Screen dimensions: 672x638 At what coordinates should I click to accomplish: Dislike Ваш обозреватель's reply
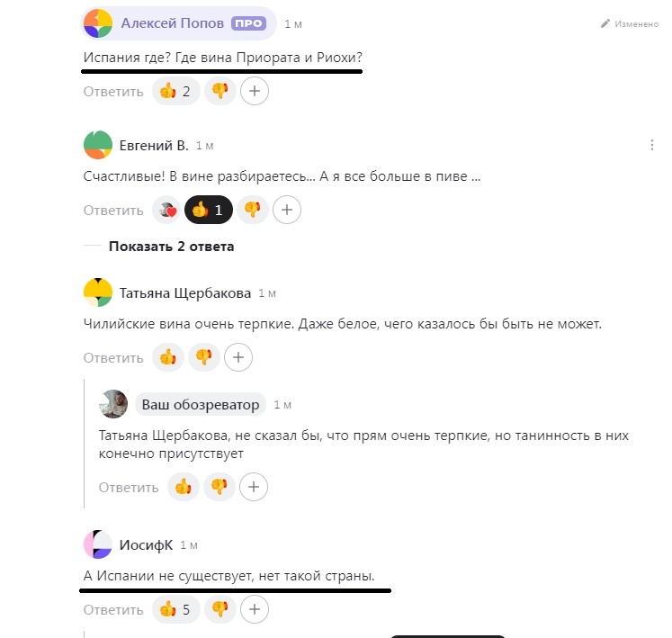pyautogui.click(x=220, y=487)
